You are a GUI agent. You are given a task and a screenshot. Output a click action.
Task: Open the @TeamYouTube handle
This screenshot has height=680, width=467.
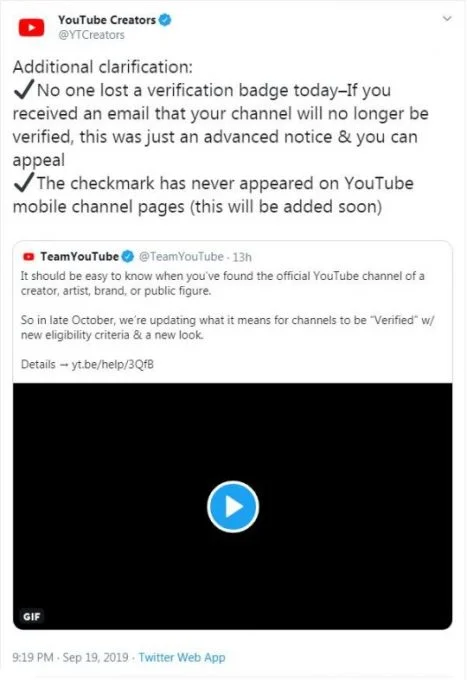pyautogui.click(x=181, y=257)
